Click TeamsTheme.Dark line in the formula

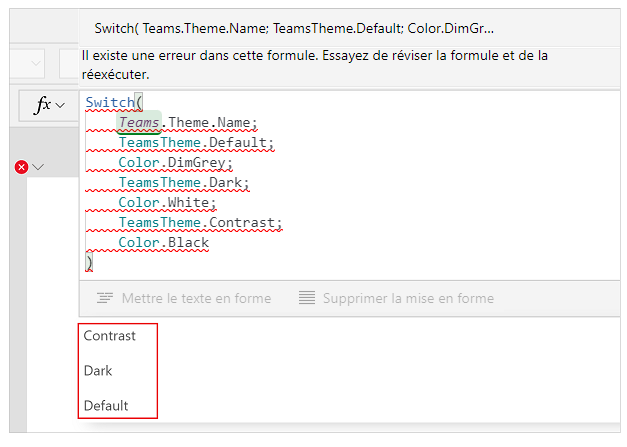tap(184, 182)
